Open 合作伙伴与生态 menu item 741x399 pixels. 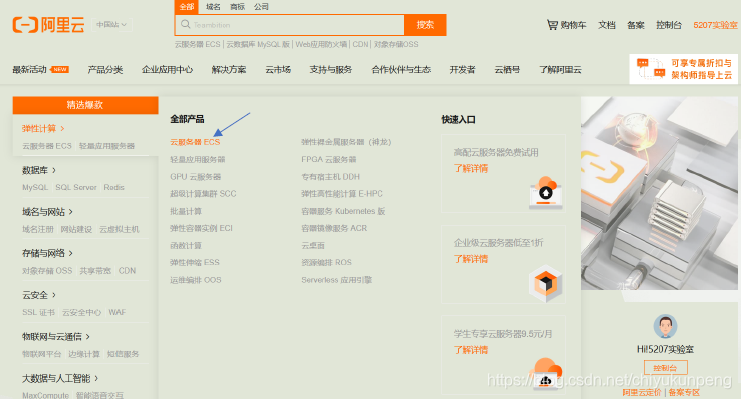[x=401, y=69]
